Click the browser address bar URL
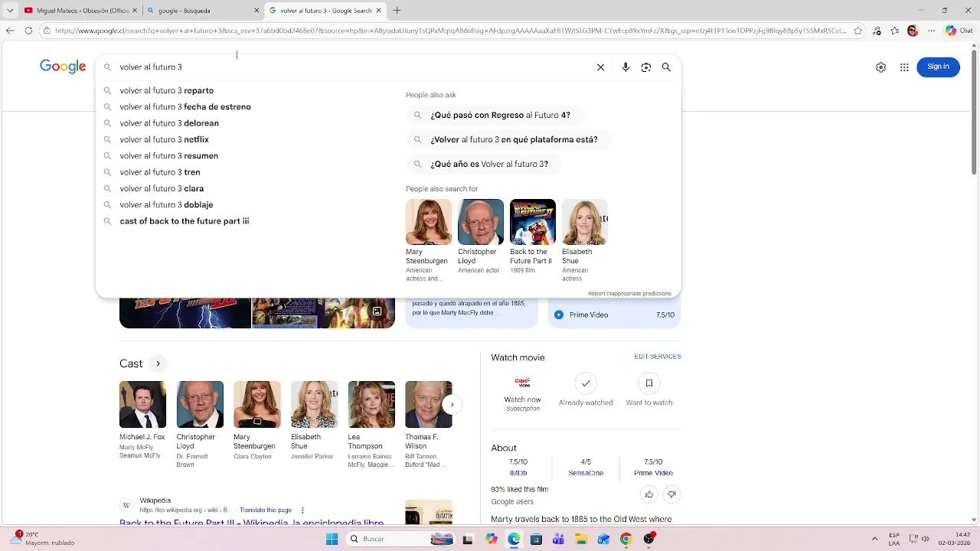 [x=450, y=31]
